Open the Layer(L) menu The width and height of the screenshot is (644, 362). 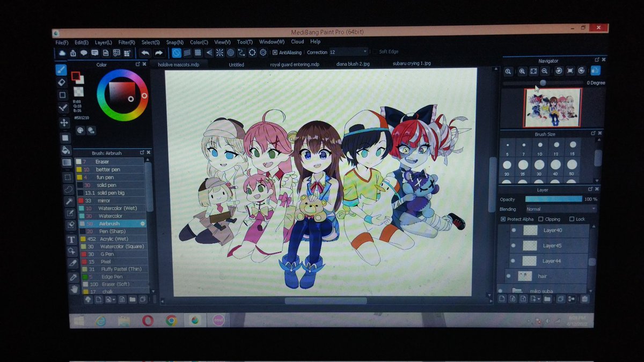coord(104,42)
